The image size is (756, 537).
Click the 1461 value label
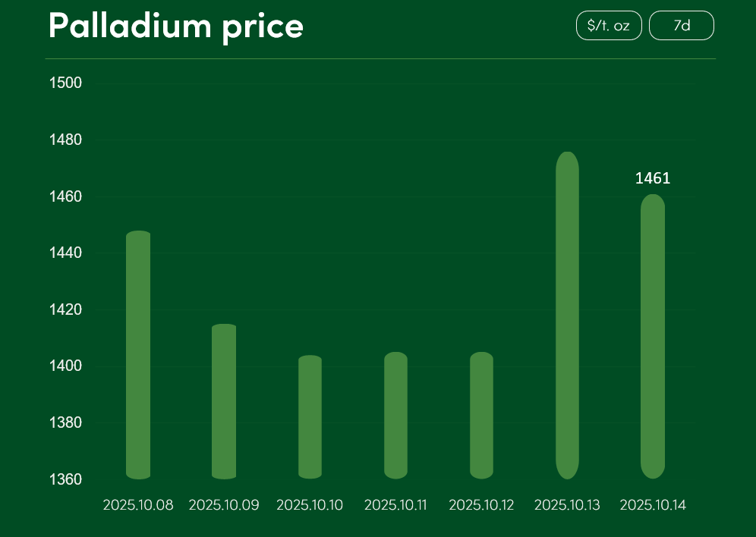653,178
